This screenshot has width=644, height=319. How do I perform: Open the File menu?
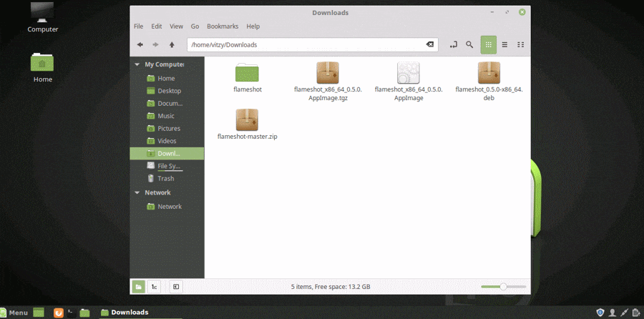(x=138, y=26)
